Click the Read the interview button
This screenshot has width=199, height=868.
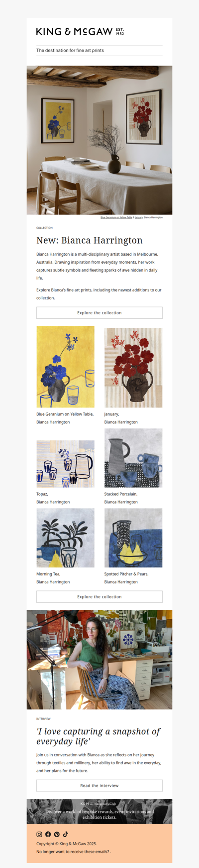click(99, 786)
